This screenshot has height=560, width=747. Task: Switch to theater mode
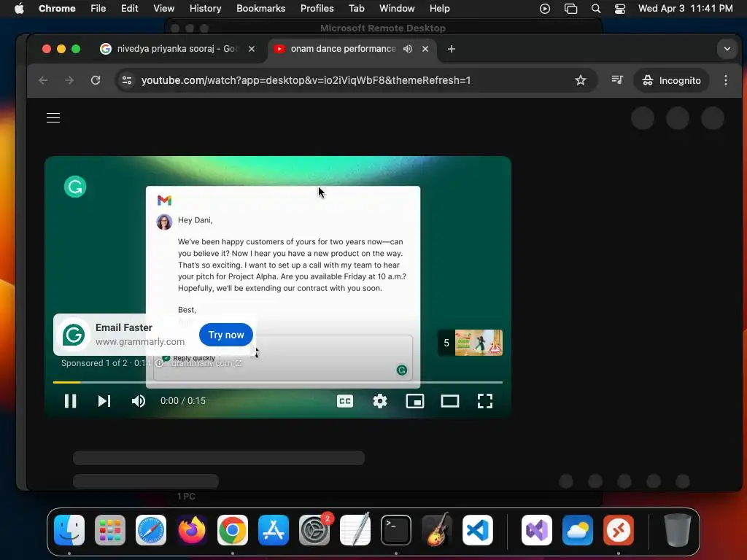(x=449, y=401)
